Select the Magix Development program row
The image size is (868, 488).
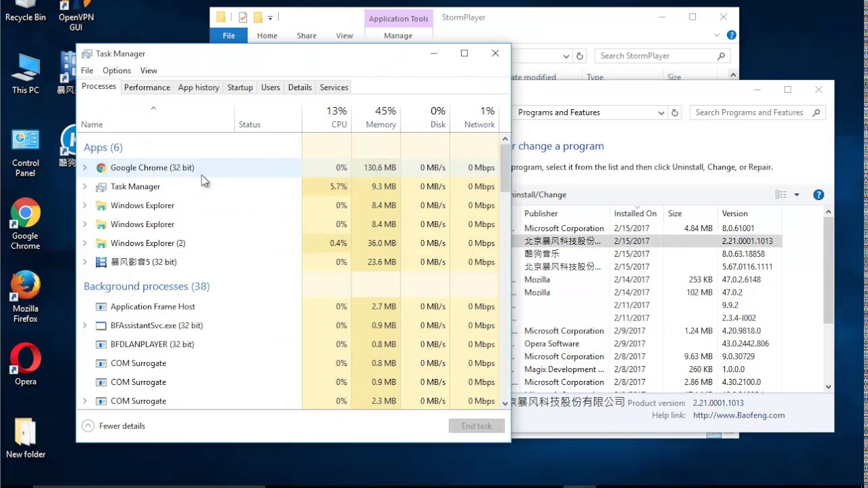pyautogui.click(x=648, y=369)
